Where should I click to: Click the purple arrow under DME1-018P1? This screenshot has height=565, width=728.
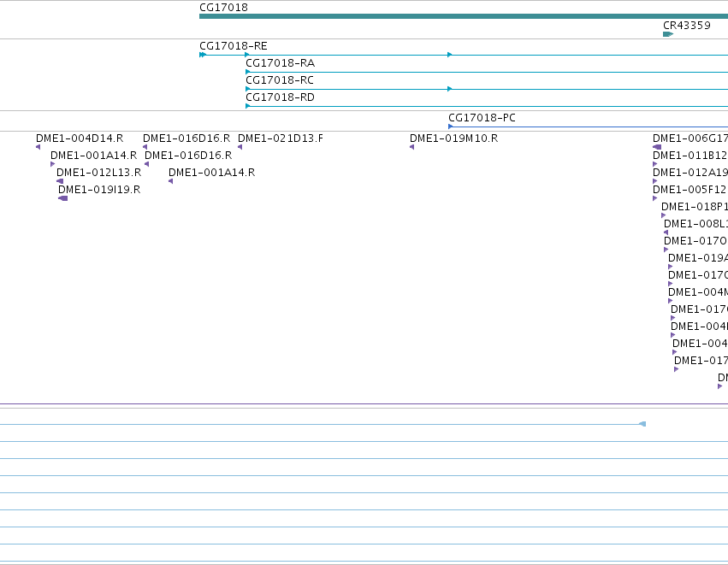coord(664,215)
